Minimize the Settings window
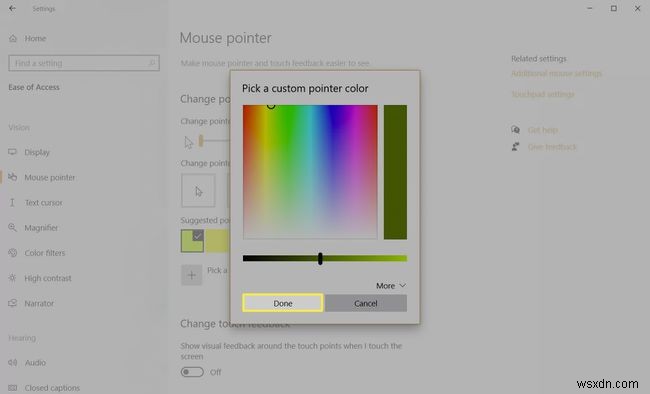Viewport: 650px width, 394px height. [589, 8]
